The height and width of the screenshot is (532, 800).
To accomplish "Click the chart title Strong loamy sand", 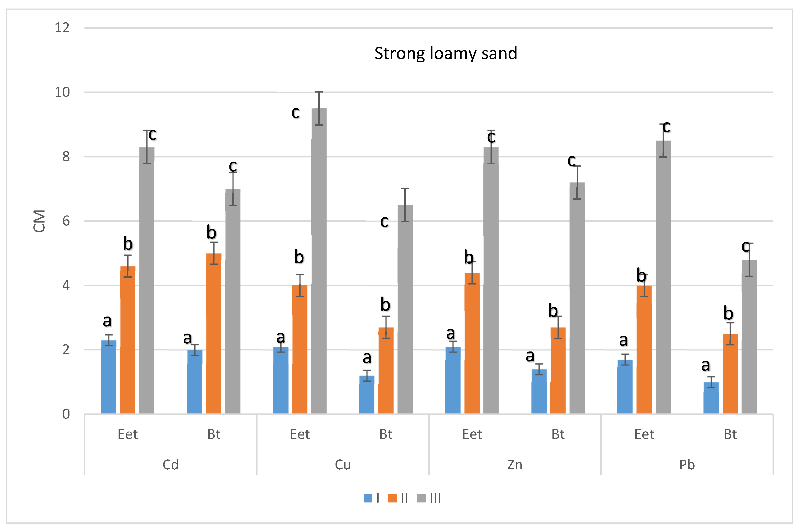I will 446,54.
